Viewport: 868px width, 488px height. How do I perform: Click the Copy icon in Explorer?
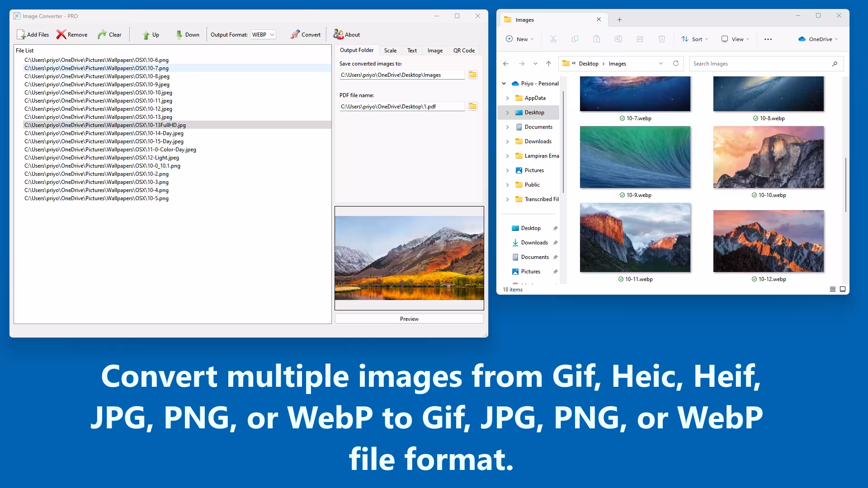[575, 39]
